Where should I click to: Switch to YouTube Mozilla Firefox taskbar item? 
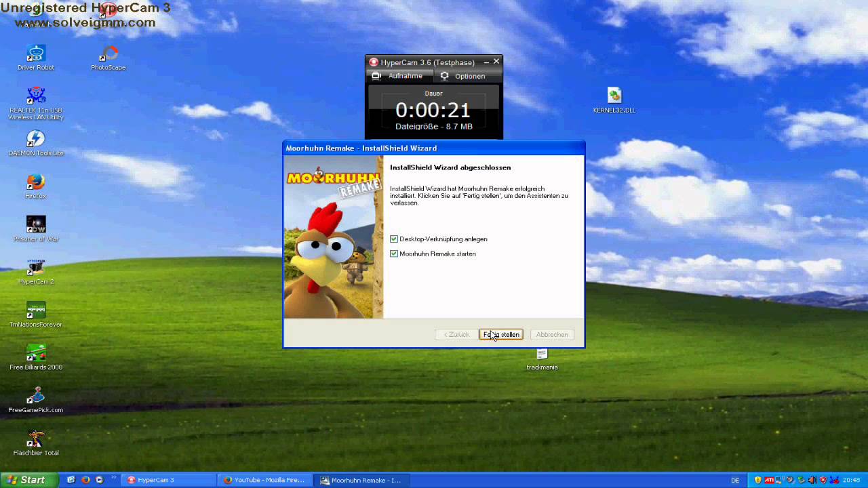point(266,480)
